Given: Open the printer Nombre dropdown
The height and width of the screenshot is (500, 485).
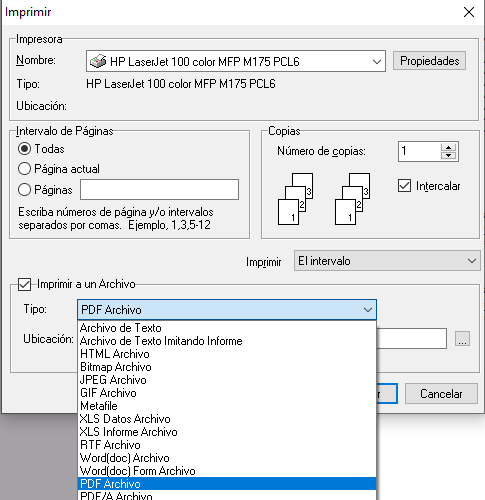Looking at the screenshot, I should (x=236, y=61).
